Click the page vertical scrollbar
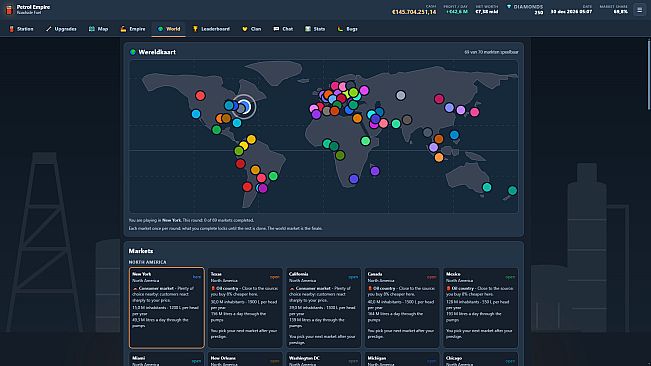 649,75
